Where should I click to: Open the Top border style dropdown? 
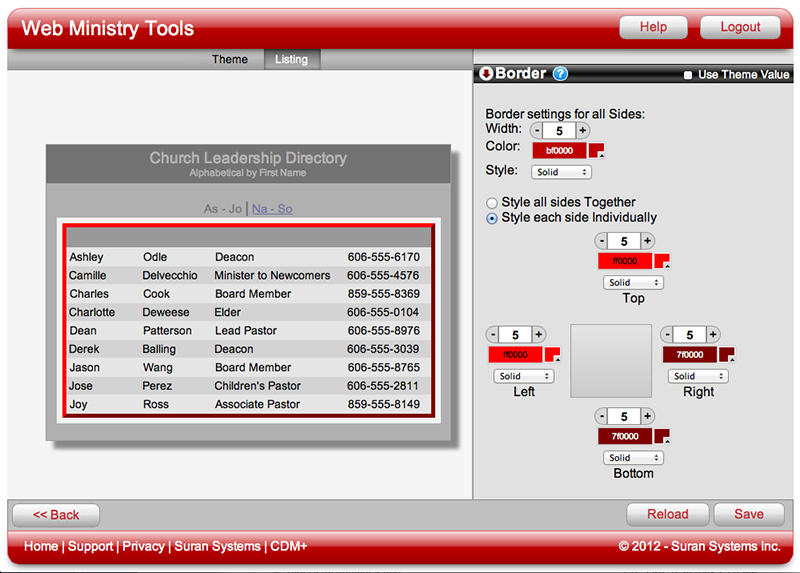[x=633, y=283]
